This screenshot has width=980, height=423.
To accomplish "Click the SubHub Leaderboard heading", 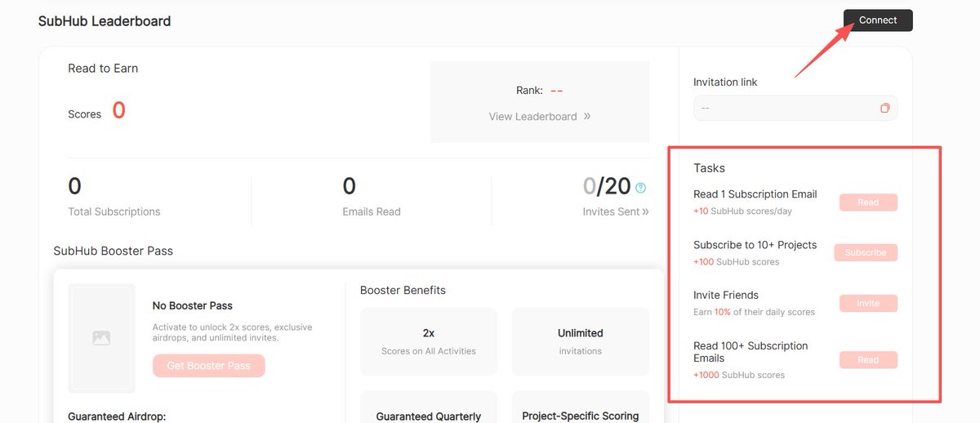I will 105,21.
